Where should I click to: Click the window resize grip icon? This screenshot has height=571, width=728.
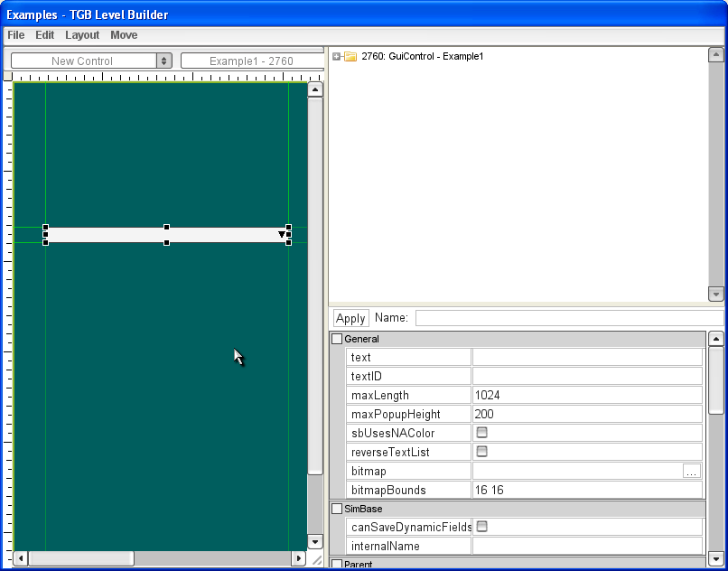click(x=317, y=560)
